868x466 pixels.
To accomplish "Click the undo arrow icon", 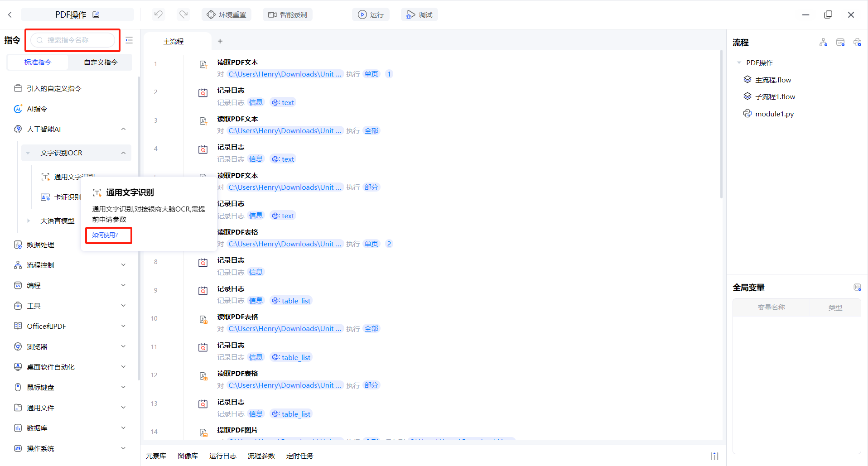I will 158,14.
